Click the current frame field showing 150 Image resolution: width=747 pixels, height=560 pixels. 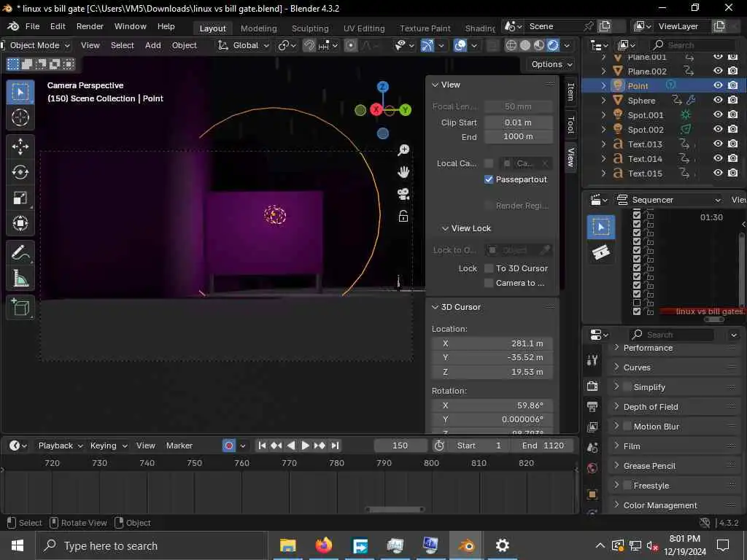pos(400,446)
